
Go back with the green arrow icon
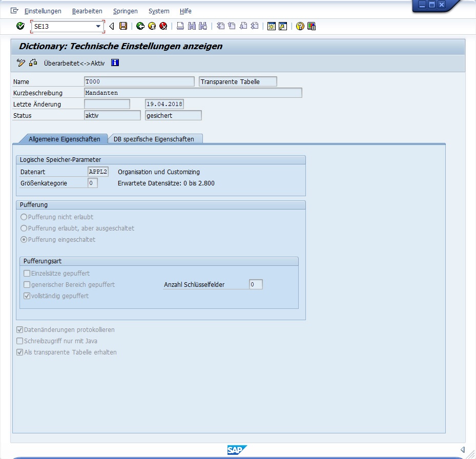140,26
